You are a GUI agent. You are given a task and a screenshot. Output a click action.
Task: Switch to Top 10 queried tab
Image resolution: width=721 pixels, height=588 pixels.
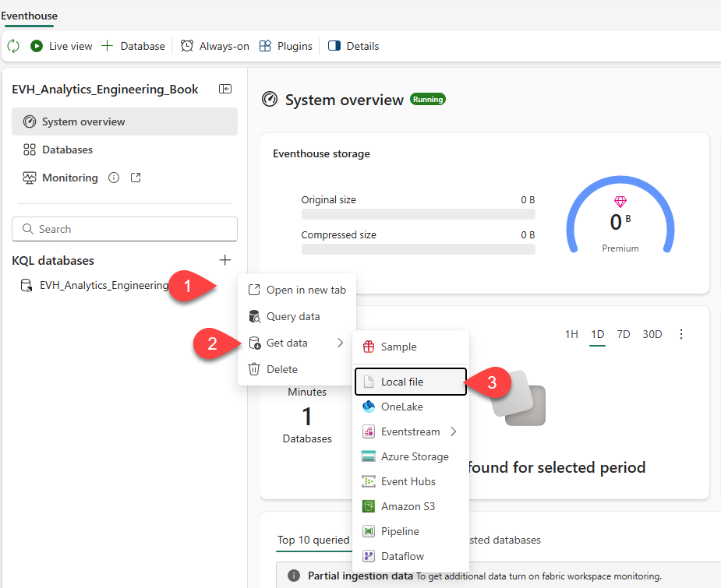click(313, 540)
